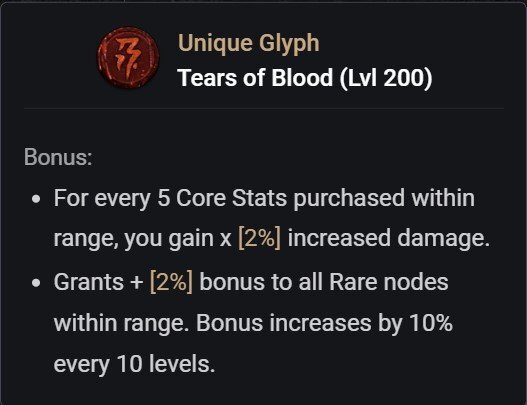Click the [2%] value after Grants +

[171, 282]
